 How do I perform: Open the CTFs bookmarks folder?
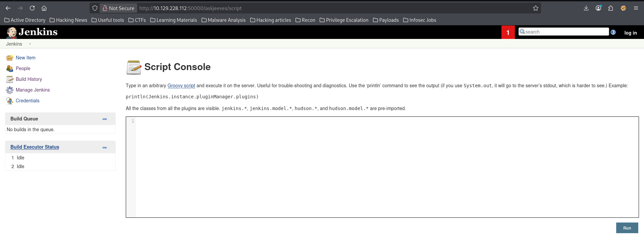click(137, 20)
